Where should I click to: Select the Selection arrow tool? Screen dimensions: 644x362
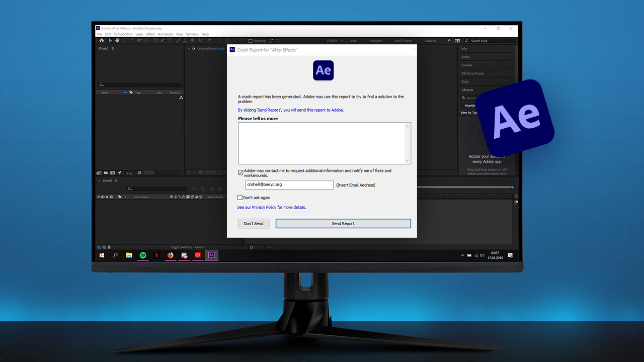pos(111,40)
